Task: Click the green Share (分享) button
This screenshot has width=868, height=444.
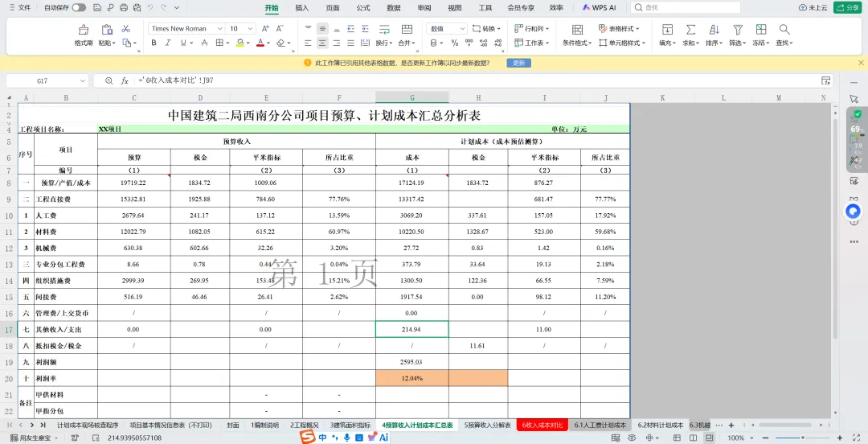Action: pos(848,7)
